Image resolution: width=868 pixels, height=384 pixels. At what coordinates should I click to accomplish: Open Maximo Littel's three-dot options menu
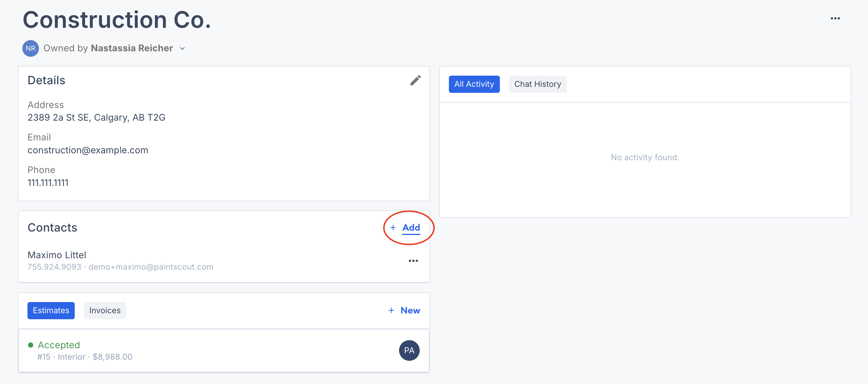point(413,261)
